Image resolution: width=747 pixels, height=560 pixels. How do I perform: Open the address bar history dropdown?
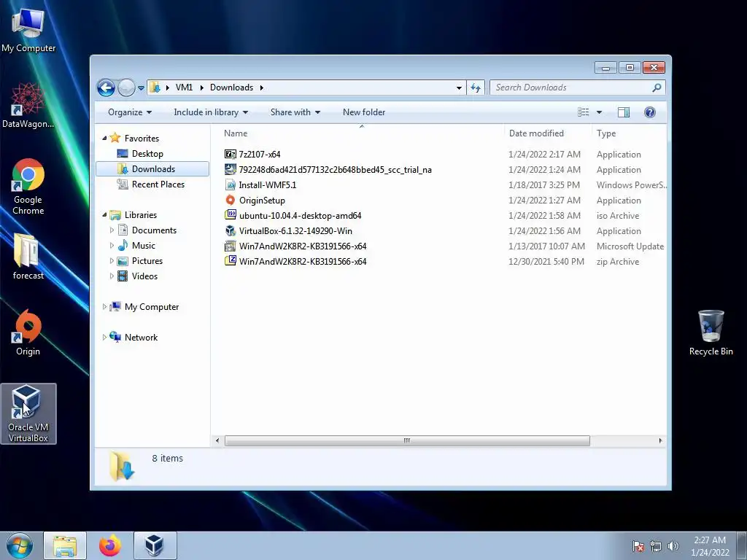click(459, 88)
